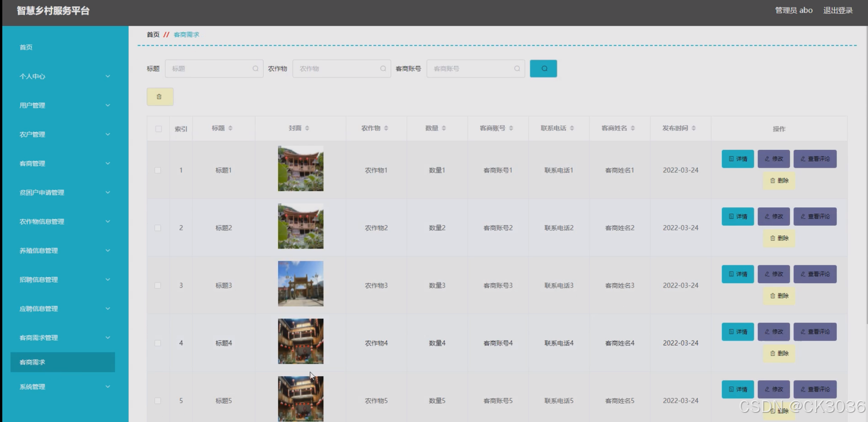This screenshot has width=868, height=422.
Task: Focus the 农作物 search input field
Action: pos(342,68)
